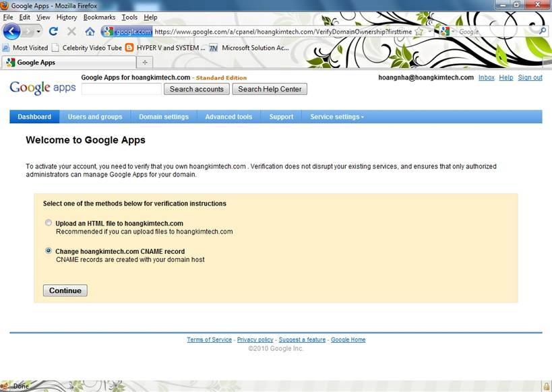
Task: Switch to the Users and groups tab
Action: tap(95, 117)
